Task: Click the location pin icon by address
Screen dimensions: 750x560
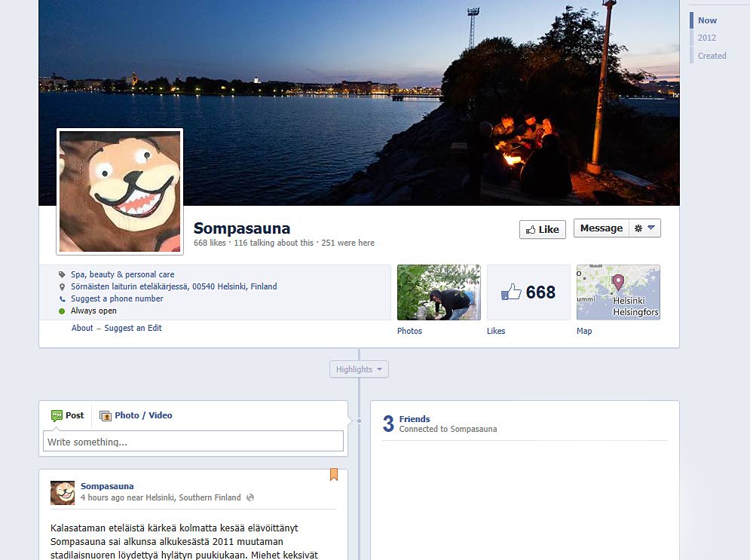Action: (x=62, y=287)
